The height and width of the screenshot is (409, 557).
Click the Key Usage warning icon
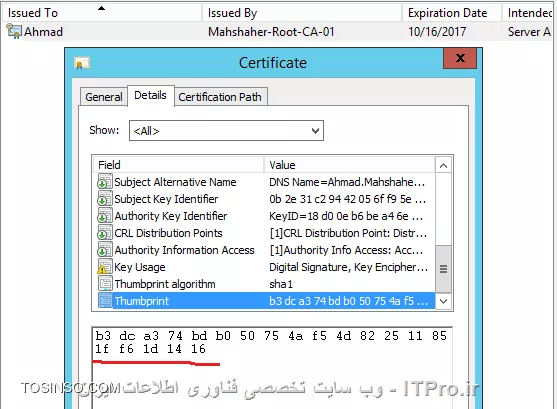coord(104,267)
